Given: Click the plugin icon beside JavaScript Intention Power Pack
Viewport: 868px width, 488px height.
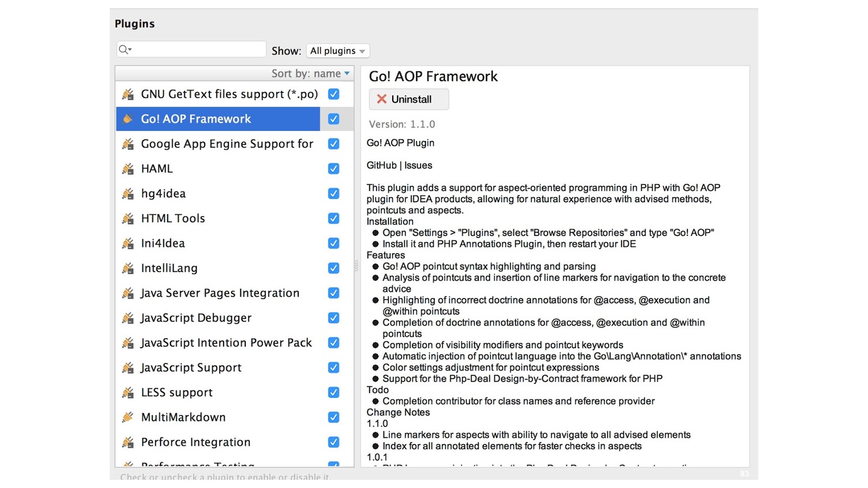Looking at the screenshot, I should pos(128,343).
